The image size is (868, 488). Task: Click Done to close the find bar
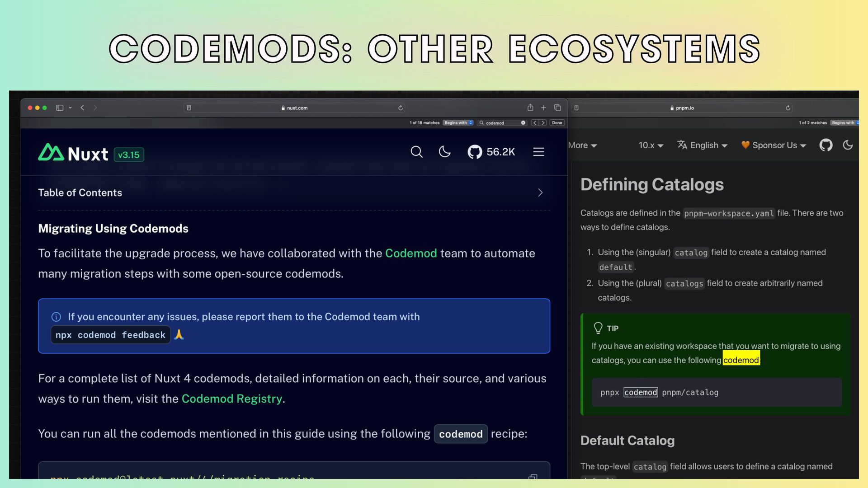coord(557,123)
